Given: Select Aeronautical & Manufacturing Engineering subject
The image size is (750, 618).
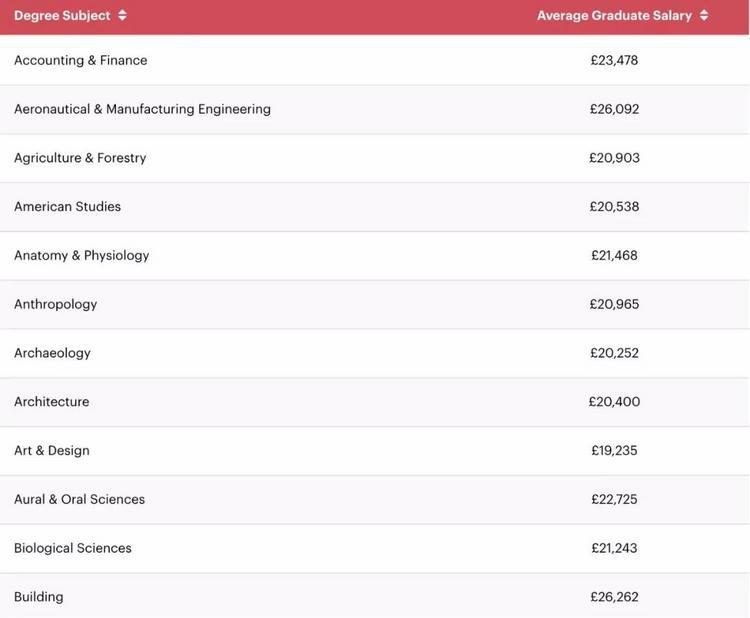Looking at the screenshot, I should tap(142, 109).
